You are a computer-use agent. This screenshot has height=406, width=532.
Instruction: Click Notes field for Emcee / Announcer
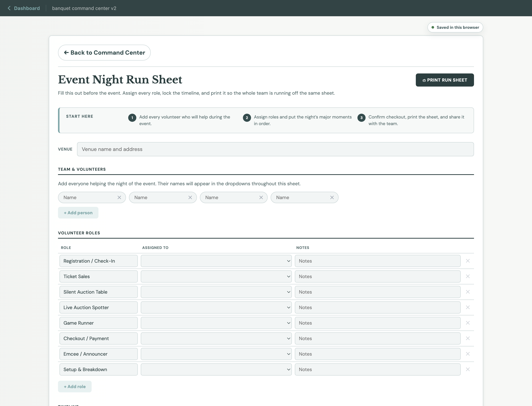377,354
